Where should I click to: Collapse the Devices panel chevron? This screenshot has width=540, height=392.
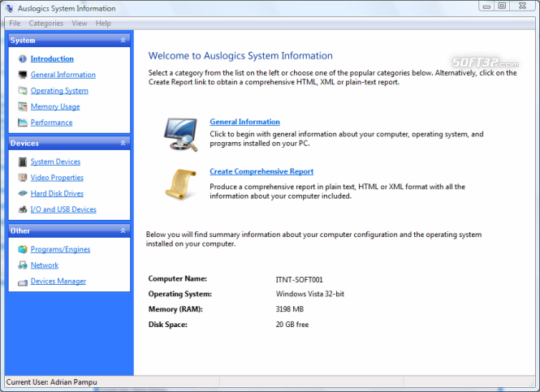click(123, 143)
